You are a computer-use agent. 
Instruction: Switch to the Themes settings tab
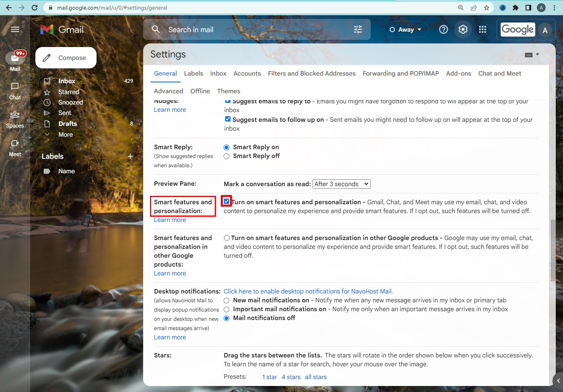pyautogui.click(x=228, y=91)
